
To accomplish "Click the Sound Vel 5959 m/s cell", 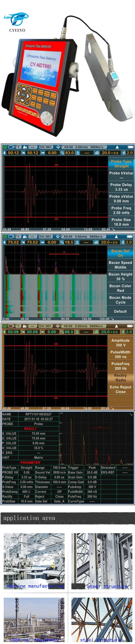I will 51,473.
